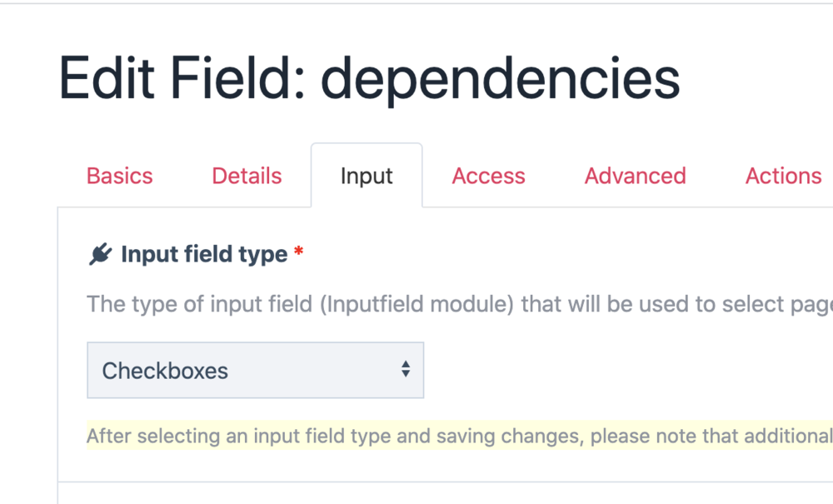Open the Checkboxes input type dropdown
Image resolution: width=833 pixels, height=504 pixels.
click(x=255, y=370)
